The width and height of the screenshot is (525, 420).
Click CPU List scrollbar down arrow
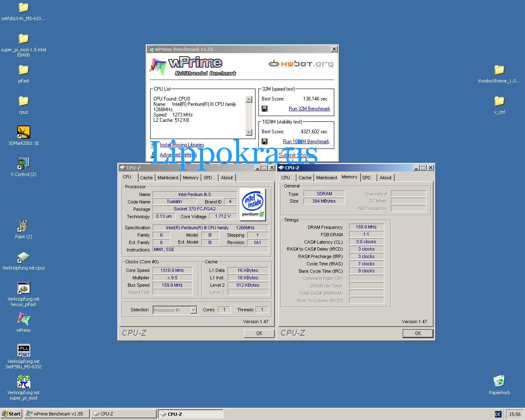tap(249, 132)
